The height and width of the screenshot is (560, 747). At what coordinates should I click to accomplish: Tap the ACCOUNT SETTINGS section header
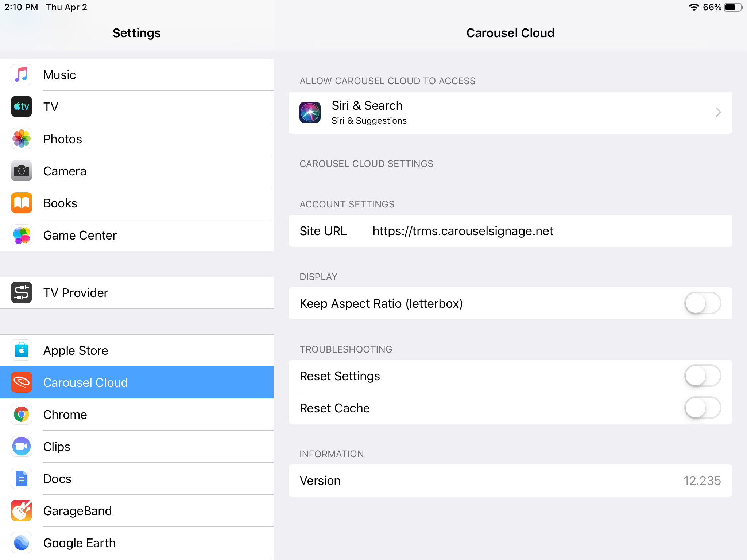coord(347,204)
